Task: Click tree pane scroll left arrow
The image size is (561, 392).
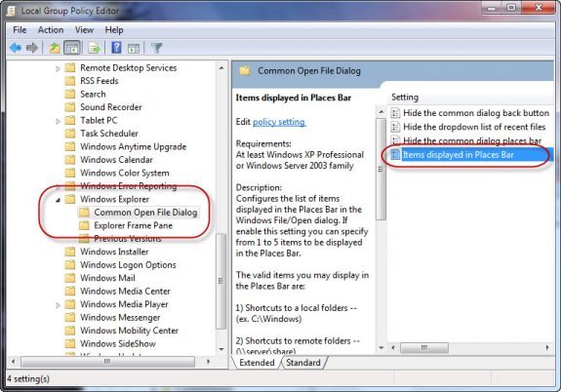Action: [x=14, y=362]
